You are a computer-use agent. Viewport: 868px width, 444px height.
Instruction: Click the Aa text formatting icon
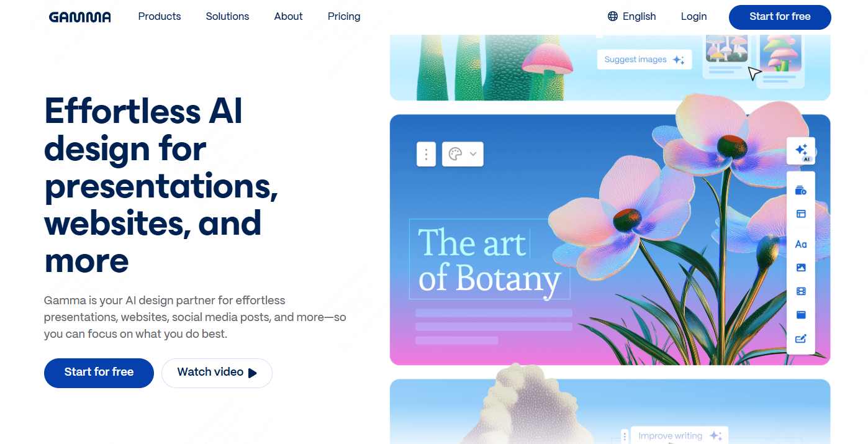point(801,244)
